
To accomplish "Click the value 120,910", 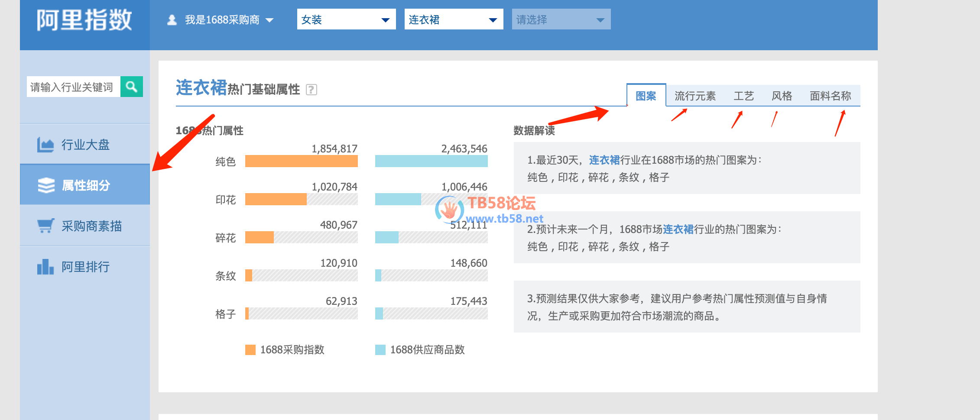I will click(x=339, y=263).
